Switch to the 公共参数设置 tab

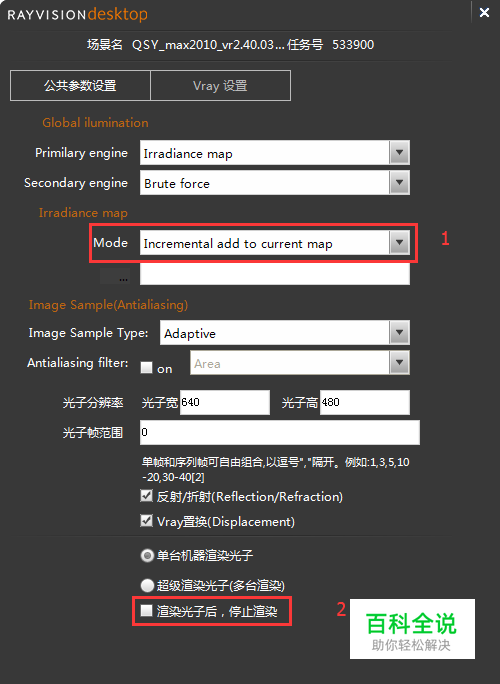point(80,86)
